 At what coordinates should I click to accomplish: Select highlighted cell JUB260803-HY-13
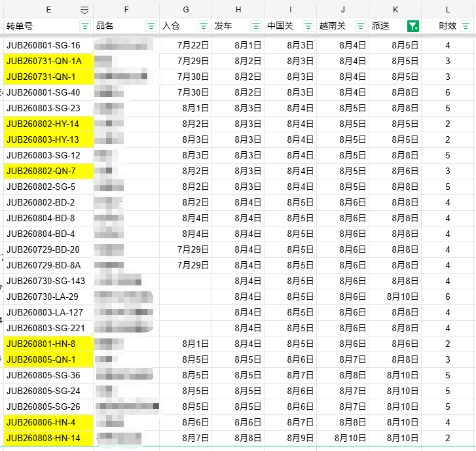tap(48, 139)
